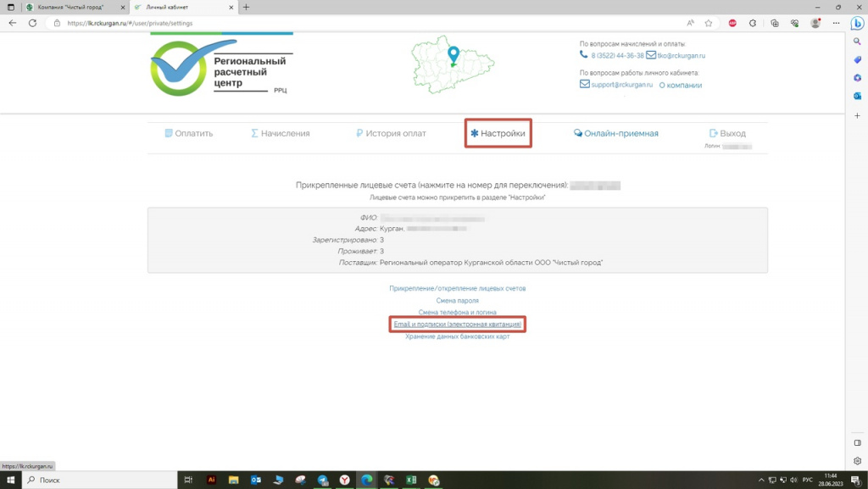Viewport: 868px width, 489px height.
Task: Open Telegram from taskbar
Action: click(322, 481)
